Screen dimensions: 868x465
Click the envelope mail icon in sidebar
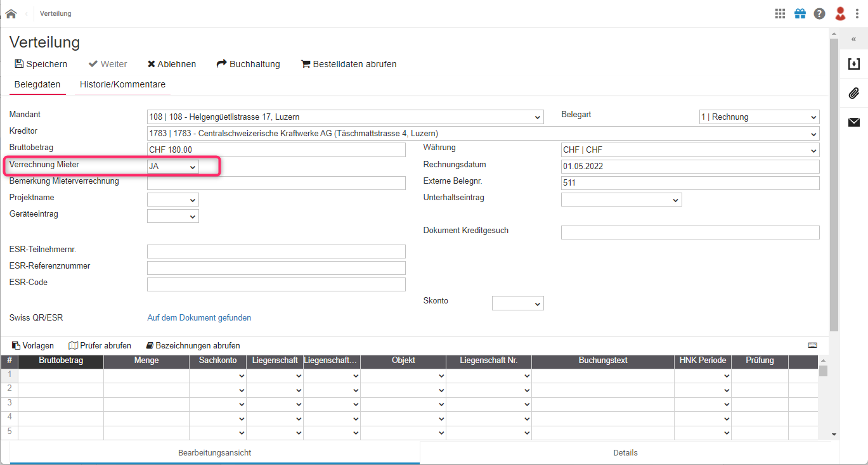pyautogui.click(x=853, y=122)
